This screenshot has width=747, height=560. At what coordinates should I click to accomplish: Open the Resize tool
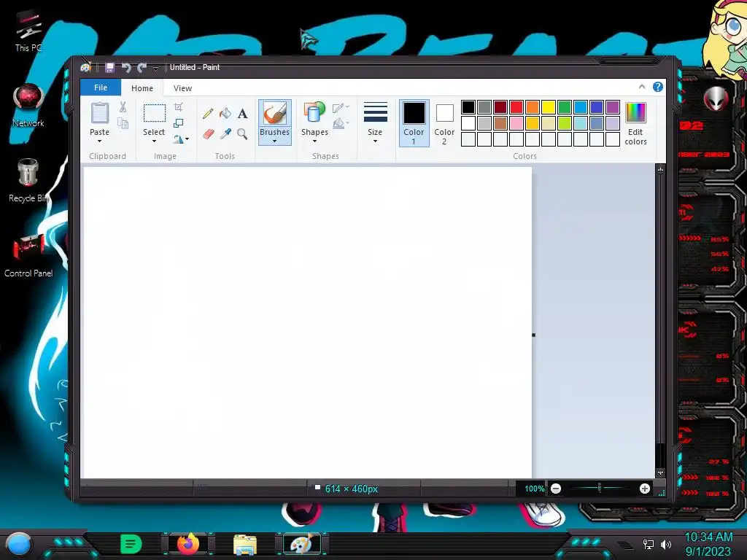pos(179,123)
